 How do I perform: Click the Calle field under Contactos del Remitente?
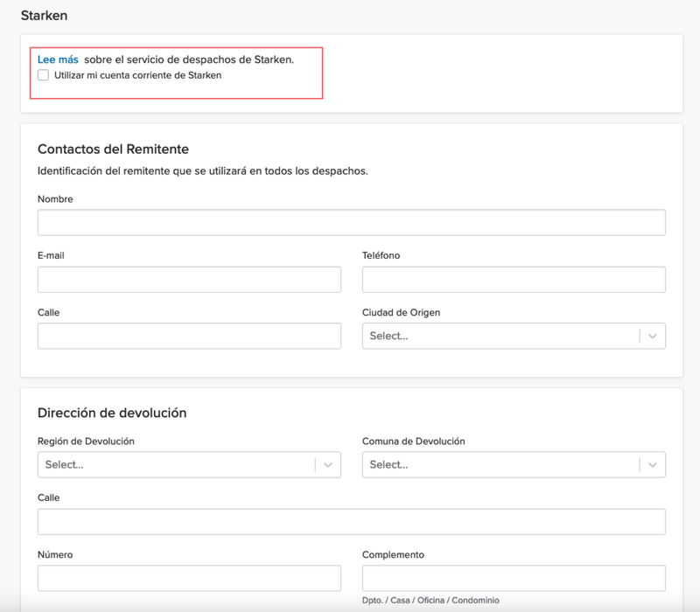(189, 336)
